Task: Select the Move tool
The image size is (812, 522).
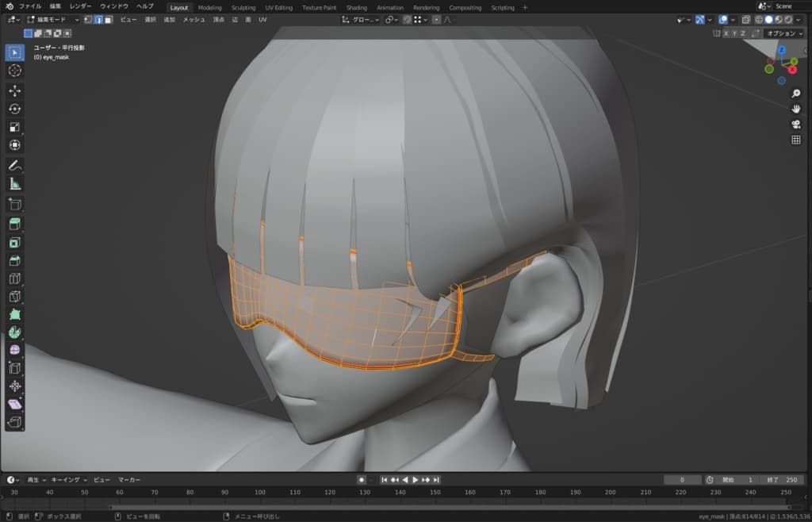Action: coord(14,90)
